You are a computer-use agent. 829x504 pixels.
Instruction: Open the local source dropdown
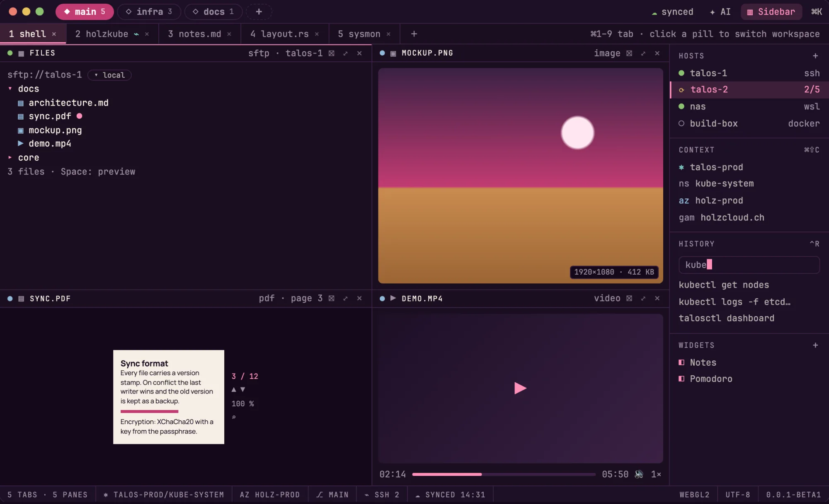click(109, 75)
